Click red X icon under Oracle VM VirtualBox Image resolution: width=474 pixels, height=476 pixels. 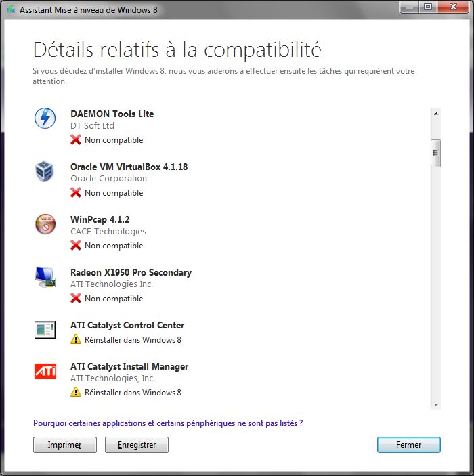click(x=76, y=192)
